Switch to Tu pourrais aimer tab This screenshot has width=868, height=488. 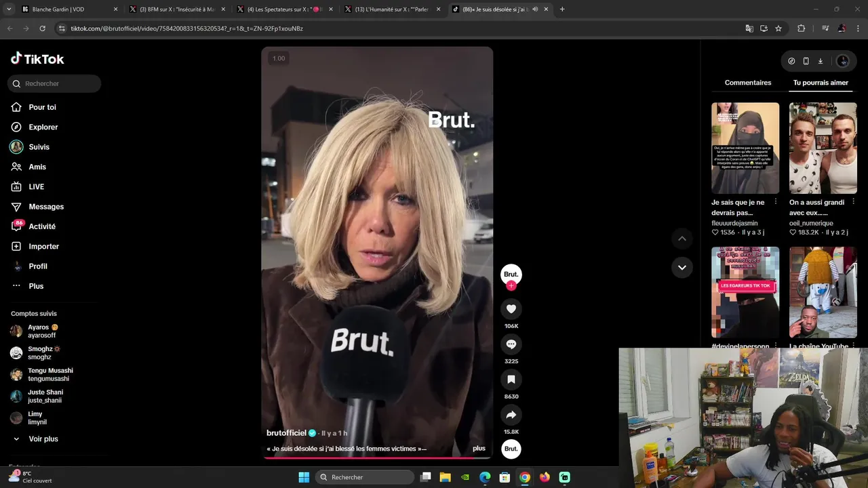pos(821,83)
